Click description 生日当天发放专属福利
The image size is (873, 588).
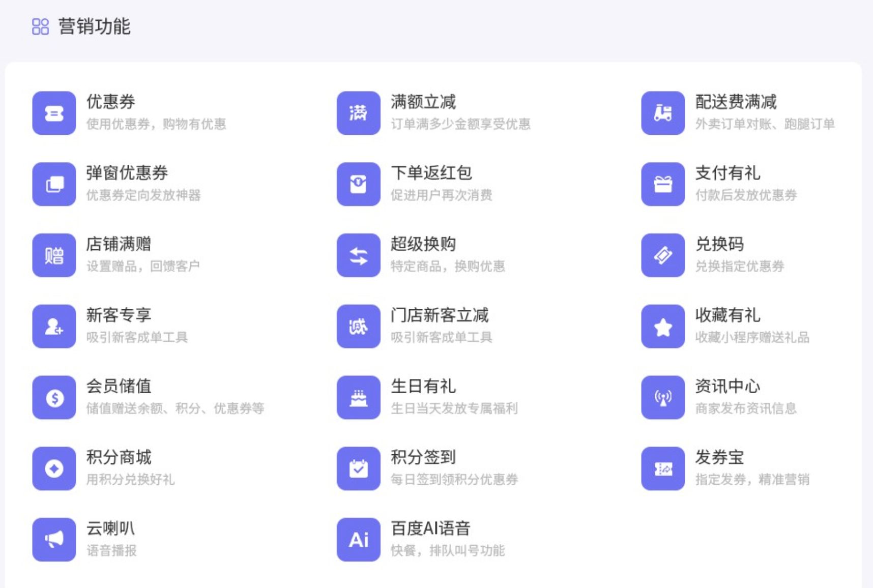click(x=454, y=408)
